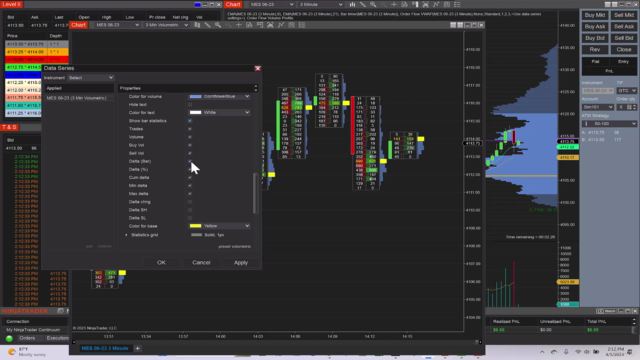Toggle Min delta checkbox
This screenshot has width=640, height=360.
190,186
